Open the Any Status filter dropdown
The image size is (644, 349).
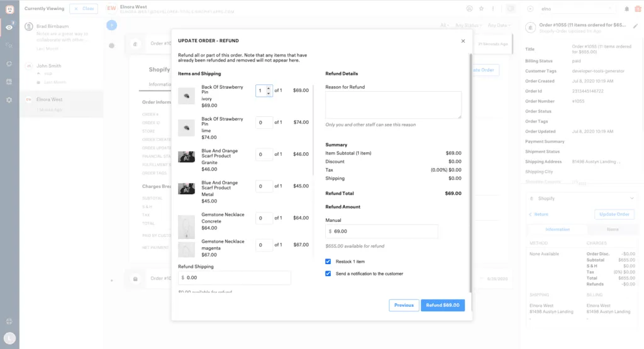coord(467,26)
